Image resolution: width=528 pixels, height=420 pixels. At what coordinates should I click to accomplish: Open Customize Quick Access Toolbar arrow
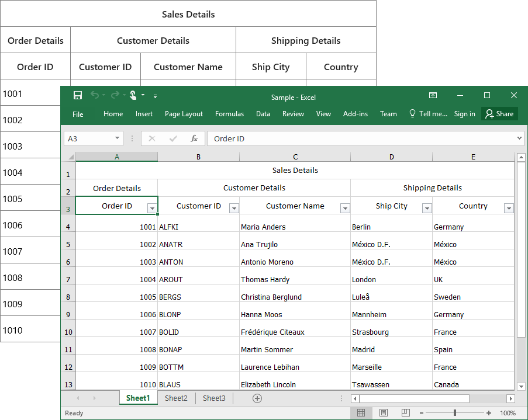(155, 96)
